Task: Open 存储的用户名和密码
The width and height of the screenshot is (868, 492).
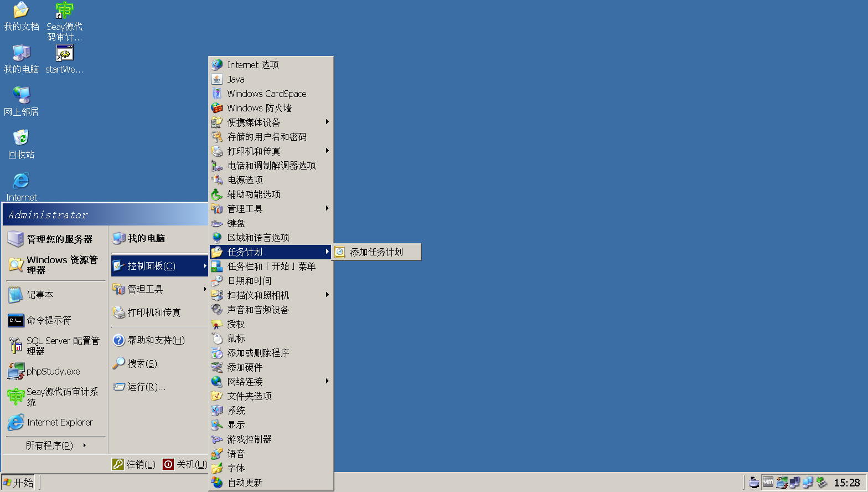Action: [271, 137]
